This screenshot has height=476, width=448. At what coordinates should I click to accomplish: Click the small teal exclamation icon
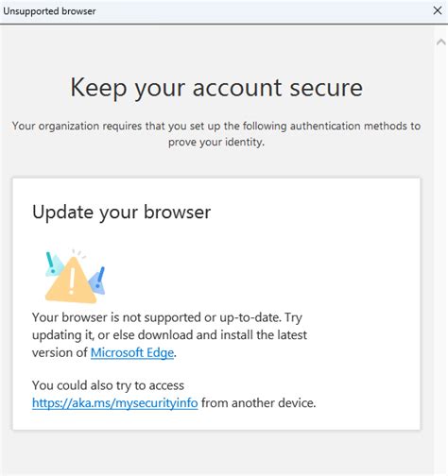coord(53,263)
